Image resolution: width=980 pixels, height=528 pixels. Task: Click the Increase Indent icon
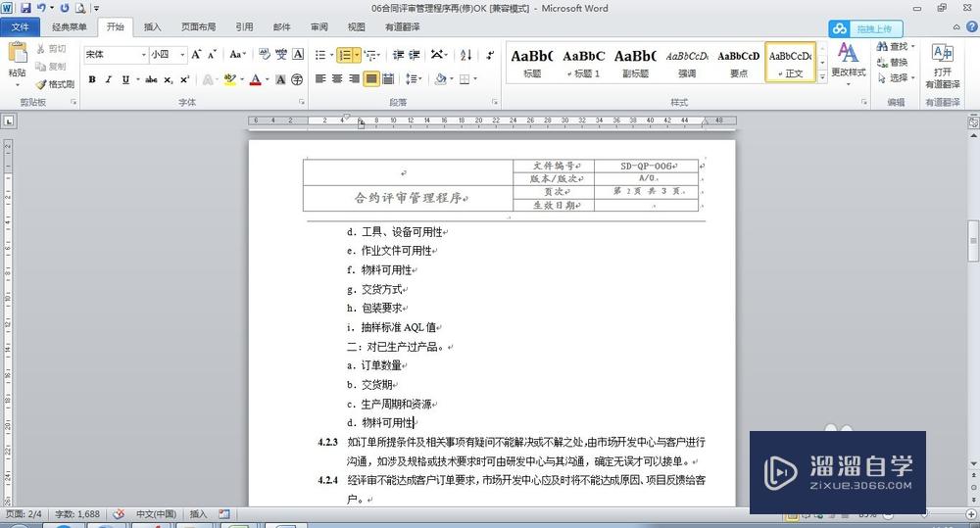(x=415, y=55)
